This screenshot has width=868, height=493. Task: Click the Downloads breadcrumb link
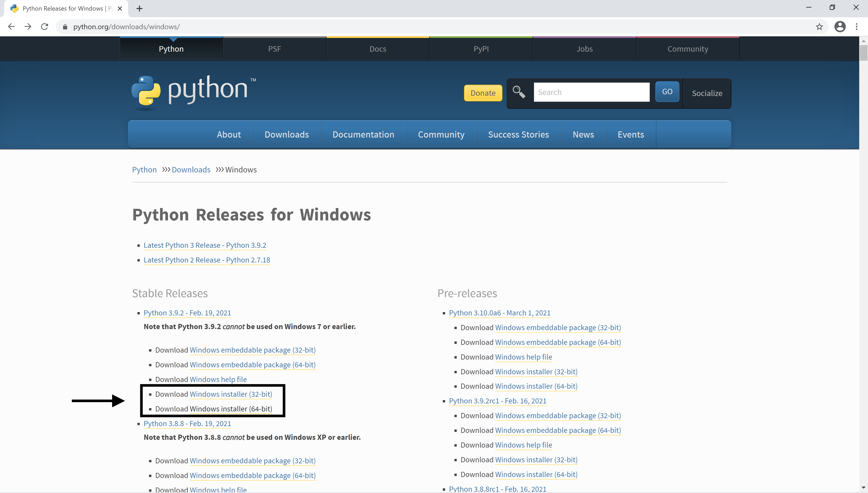(x=191, y=170)
